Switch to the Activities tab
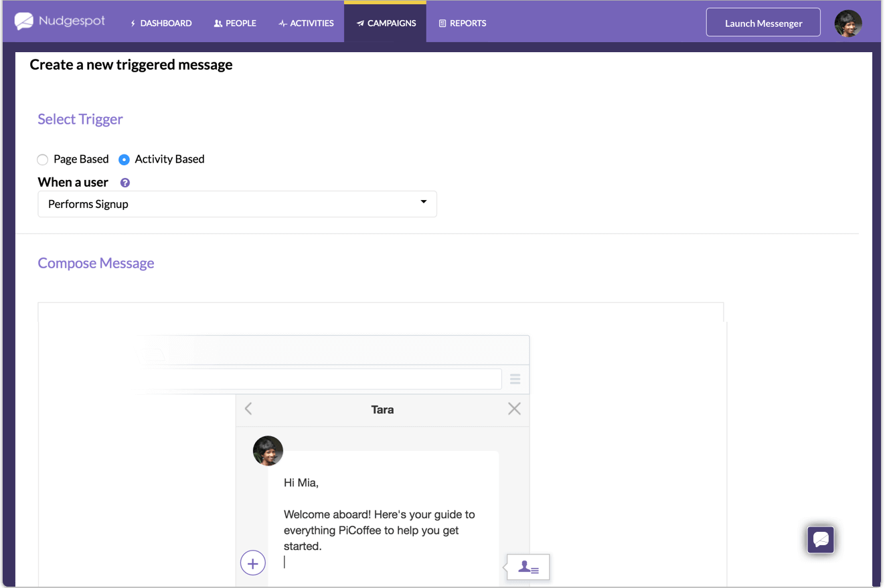Image resolution: width=885 pixels, height=588 pixels. click(306, 23)
